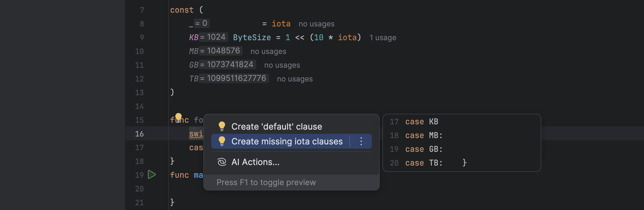Click 'no usages' hint next to TB
The width and height of the screenshot is (644, 210).
pyautogui.click(x=295, y=79)
